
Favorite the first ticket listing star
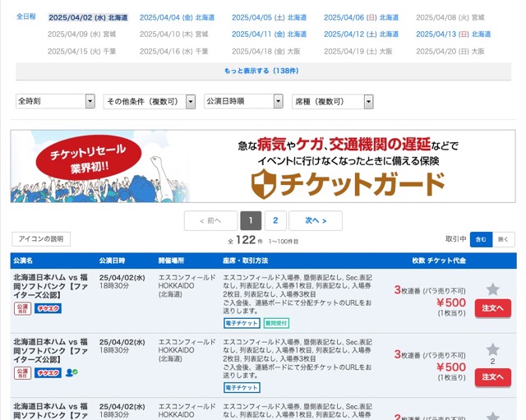(493, 289)
